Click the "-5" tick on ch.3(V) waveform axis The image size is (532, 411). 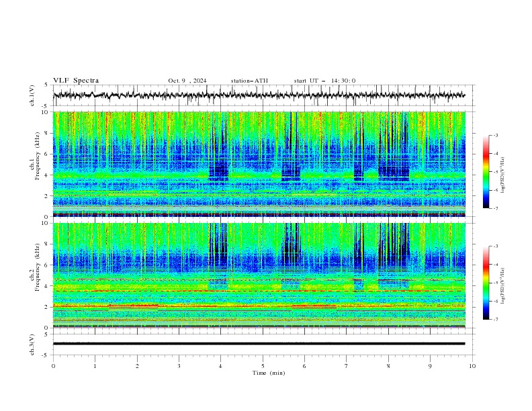point(46,355)
